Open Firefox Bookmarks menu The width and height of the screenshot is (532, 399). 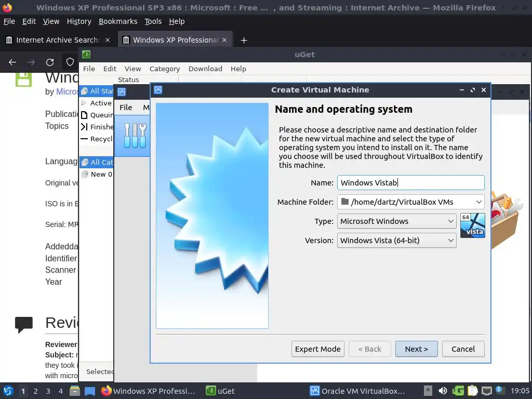118,21
